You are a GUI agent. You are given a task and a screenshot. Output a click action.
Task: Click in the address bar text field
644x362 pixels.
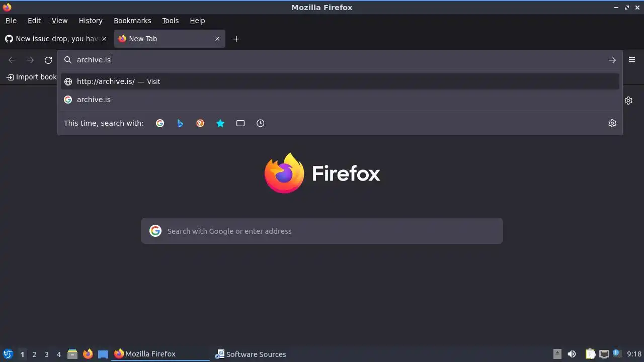coord(340,60)
